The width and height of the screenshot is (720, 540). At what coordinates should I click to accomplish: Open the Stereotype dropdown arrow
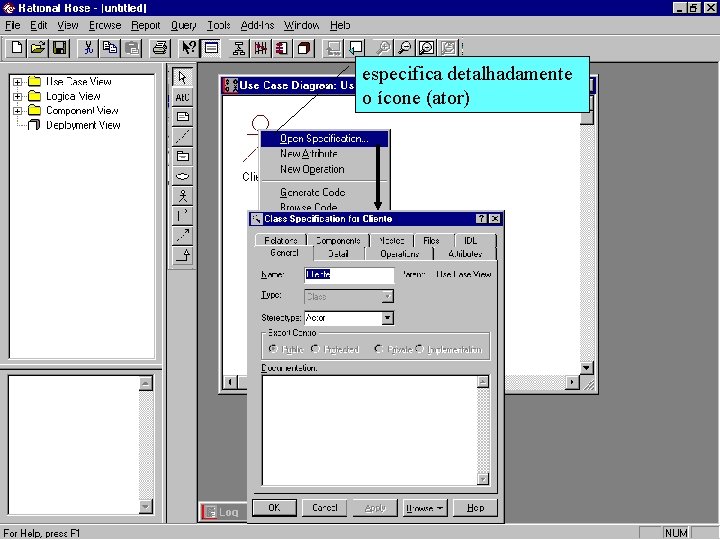coord(388,318)
